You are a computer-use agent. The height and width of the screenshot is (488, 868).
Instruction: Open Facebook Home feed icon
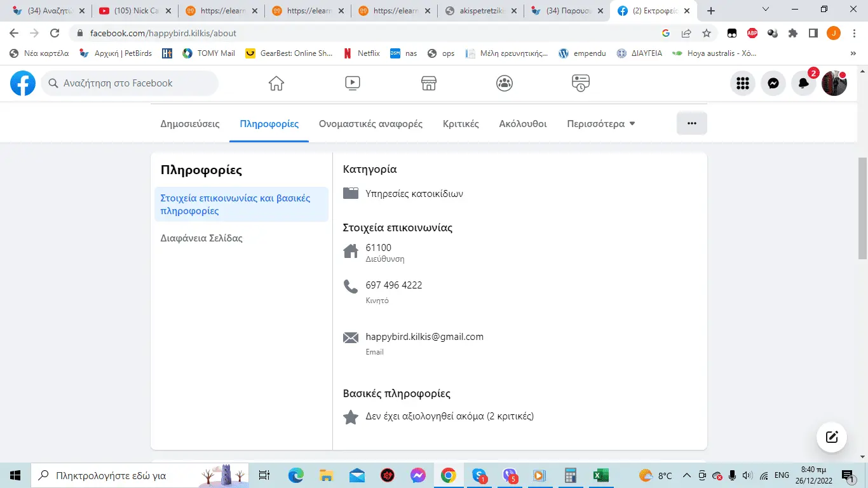[x=276, y=83]
